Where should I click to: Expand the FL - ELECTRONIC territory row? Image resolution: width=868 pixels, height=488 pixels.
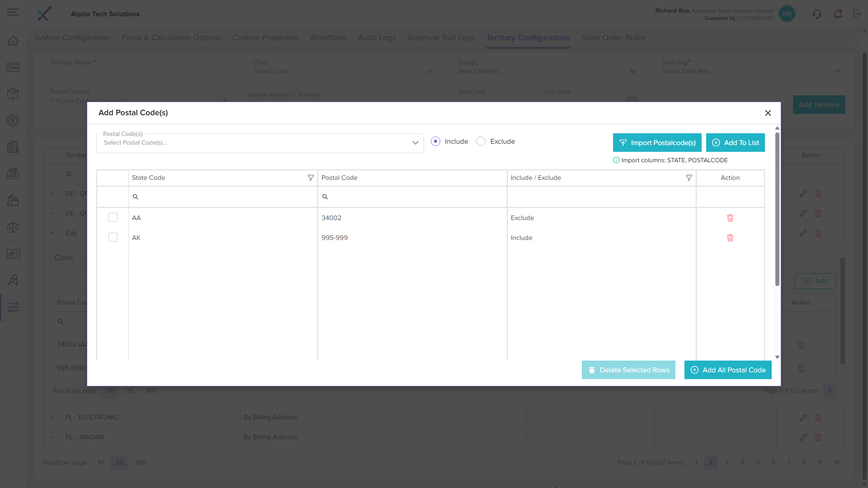[x=53, y=418]
